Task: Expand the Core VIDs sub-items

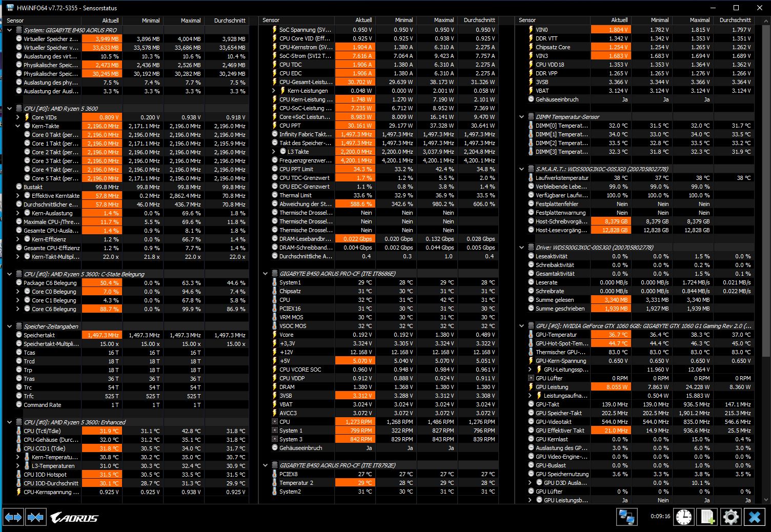Action: coord(17,117)
